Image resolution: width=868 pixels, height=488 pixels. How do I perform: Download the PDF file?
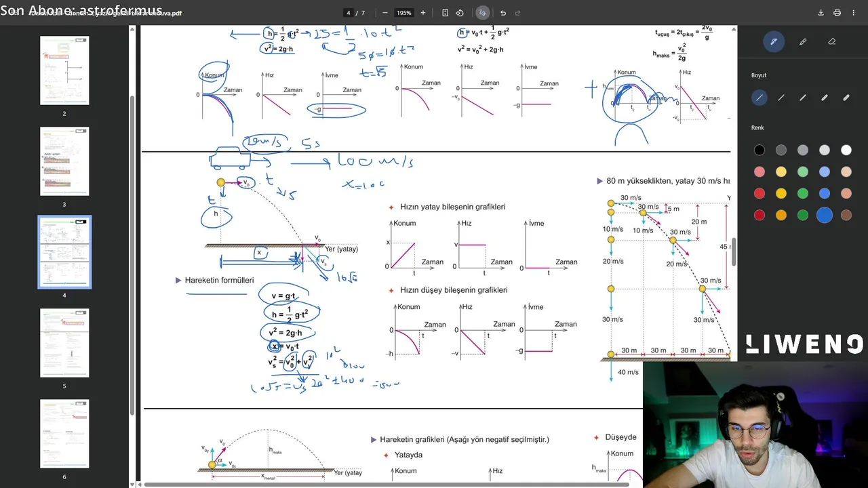pos(821,13)
